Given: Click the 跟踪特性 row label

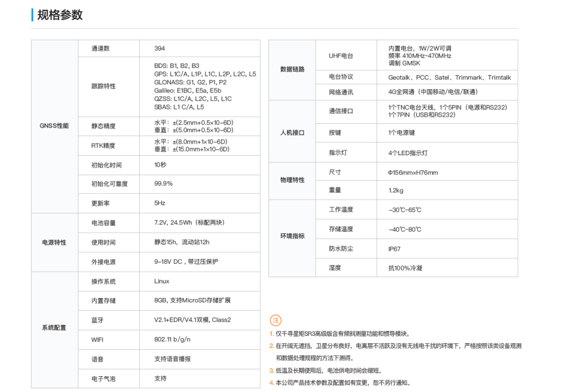Looking at the screenshot, I should point(103,87).
